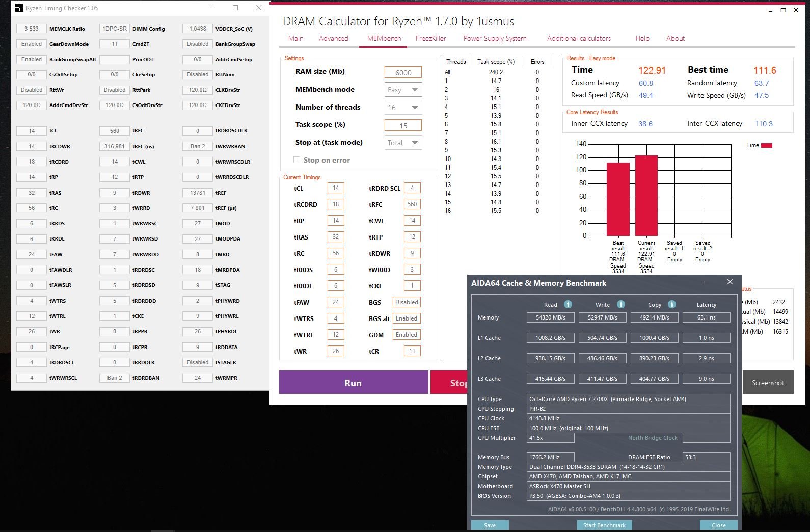The height and width of the screenshot is (532, 810).
Task: Click the AIDA64 Close button
Action: click(x=718, y=525)
